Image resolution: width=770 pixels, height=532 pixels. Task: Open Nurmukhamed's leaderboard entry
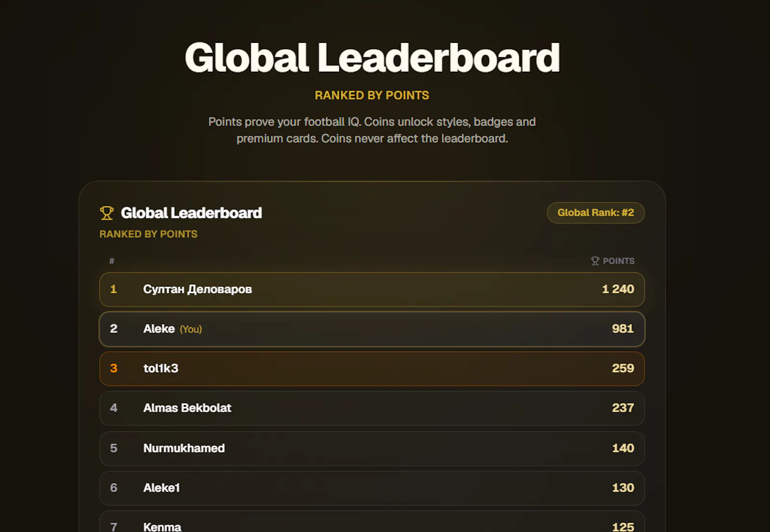click(x=372, y=448)
